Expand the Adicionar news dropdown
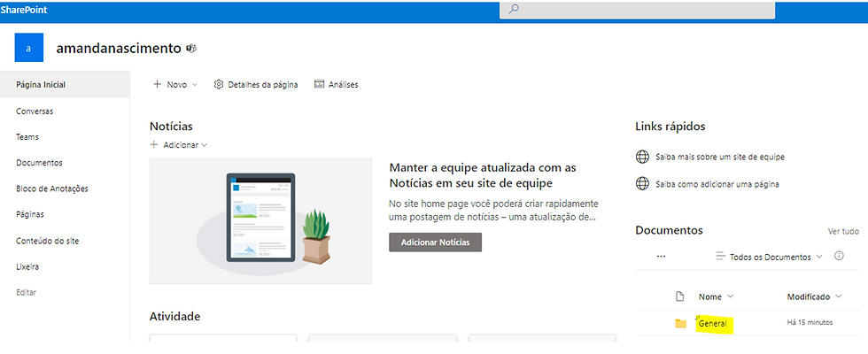Viewport: 868px width, 354px height. pyautogui.click(x=205, y=145)
